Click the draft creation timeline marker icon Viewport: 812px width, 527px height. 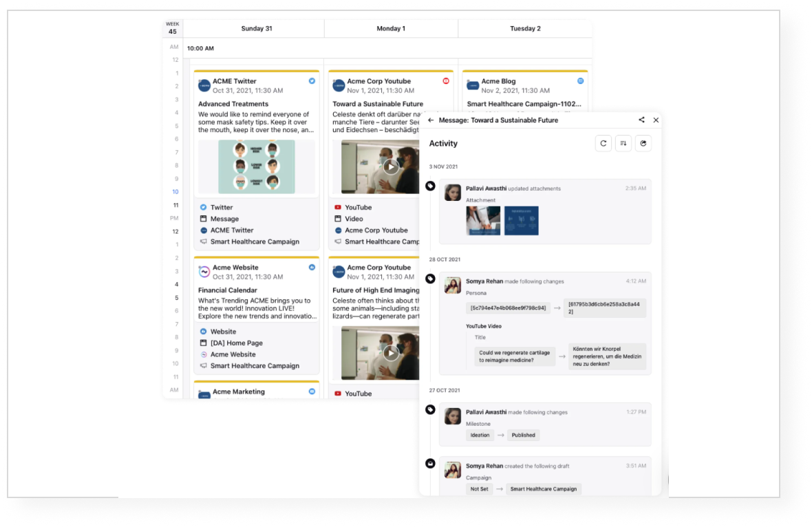pyautogui.click(x=430, y=463)
